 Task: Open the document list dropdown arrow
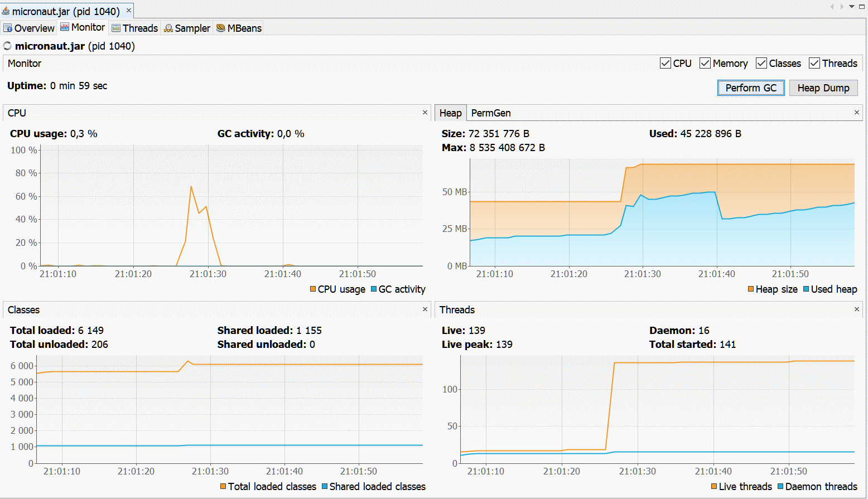(852, 7)
